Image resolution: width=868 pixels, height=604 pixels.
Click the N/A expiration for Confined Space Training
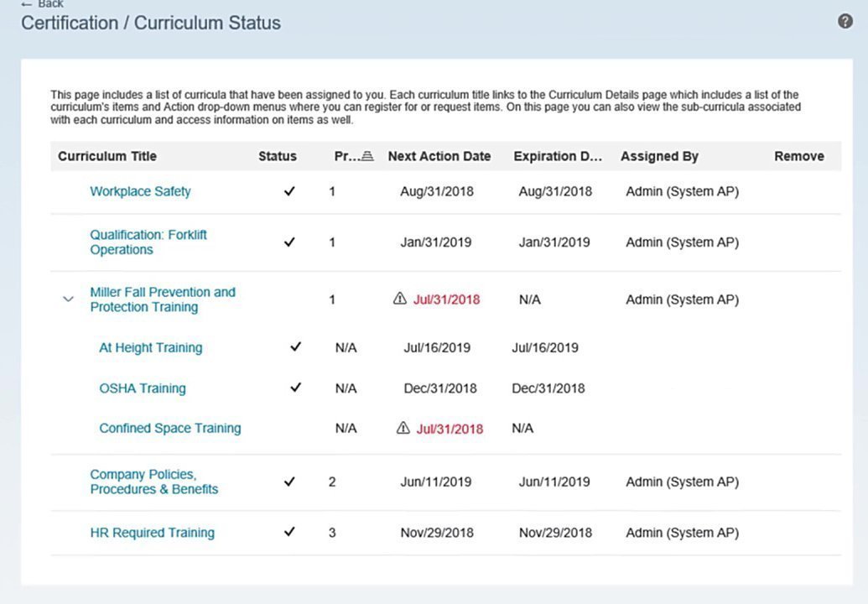pyautogui.click(x=522, y=429)
